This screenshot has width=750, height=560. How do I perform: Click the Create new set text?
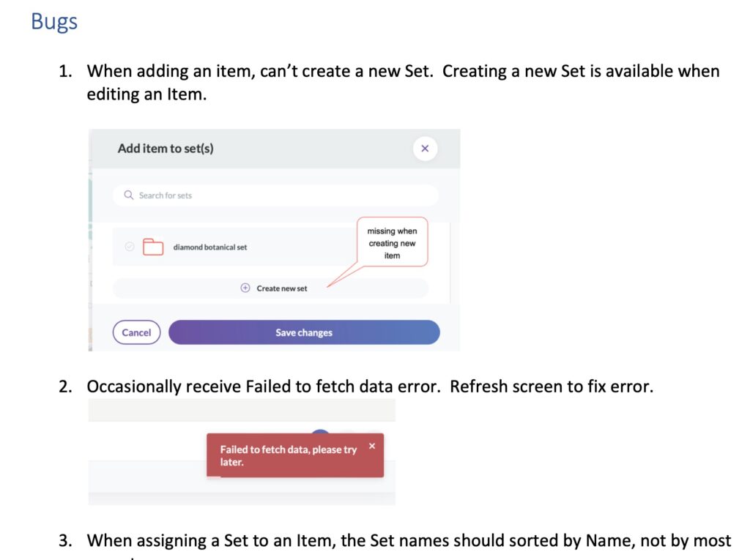pyautogui.click(x=282, y=288)
